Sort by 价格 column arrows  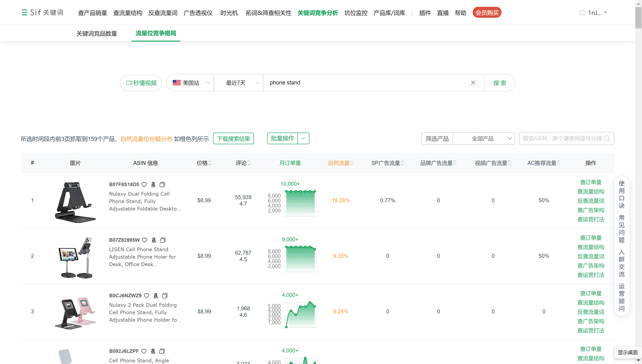click(x=210, y=163)
